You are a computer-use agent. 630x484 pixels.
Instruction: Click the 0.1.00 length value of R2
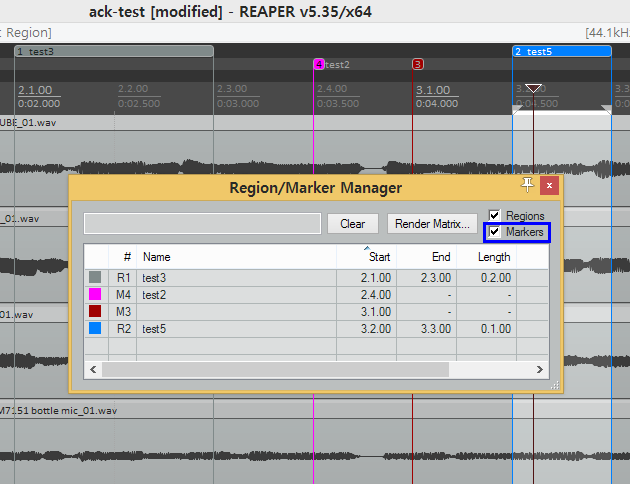click(496, 329)
